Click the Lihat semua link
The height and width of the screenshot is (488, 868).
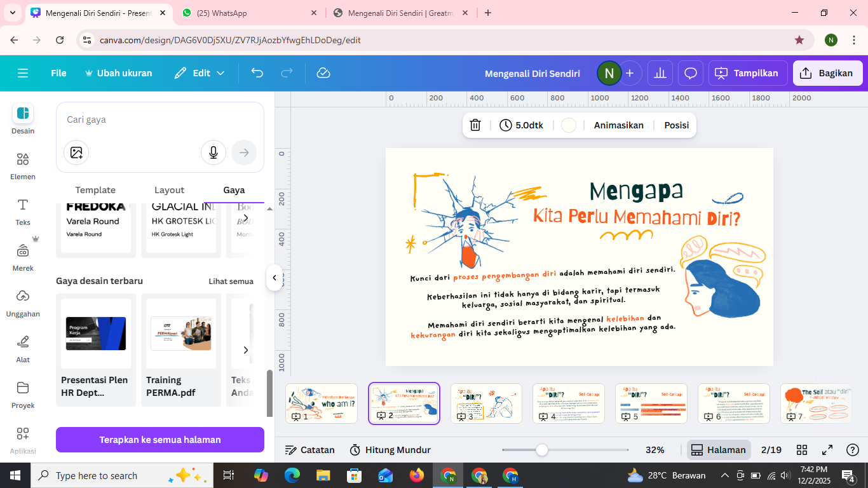pyautogui.click(x=231, y=281)
